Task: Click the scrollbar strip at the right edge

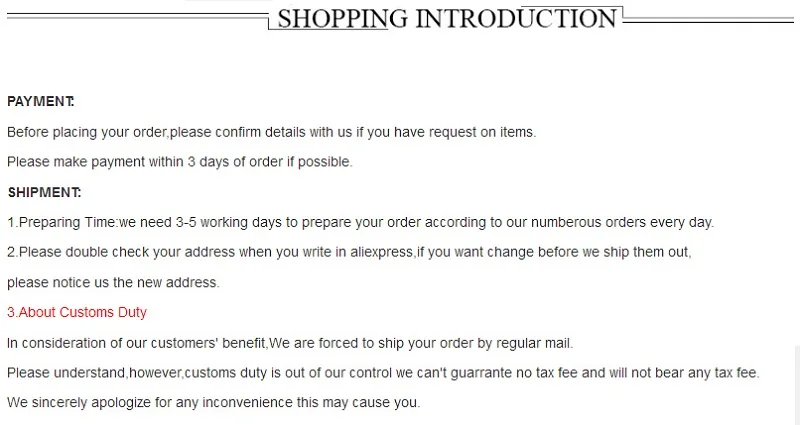Action: pos(797,385)
